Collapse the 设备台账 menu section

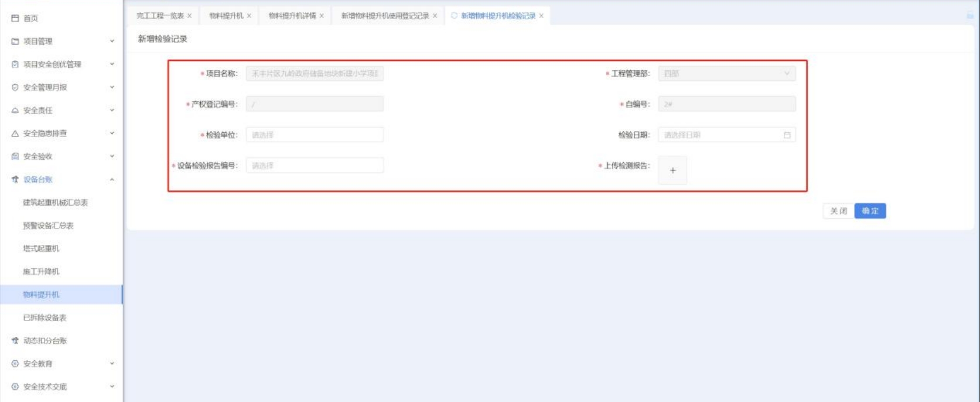click(111, 179)
